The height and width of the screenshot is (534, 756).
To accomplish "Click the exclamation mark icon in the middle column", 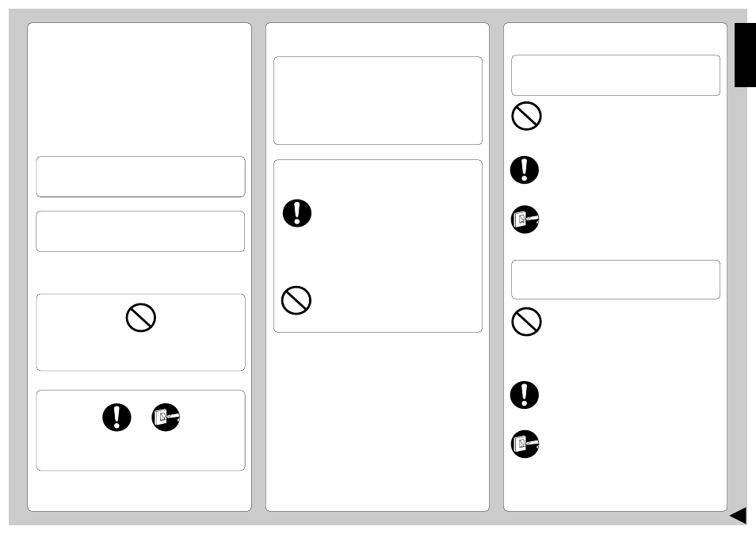I will point(297,213).
